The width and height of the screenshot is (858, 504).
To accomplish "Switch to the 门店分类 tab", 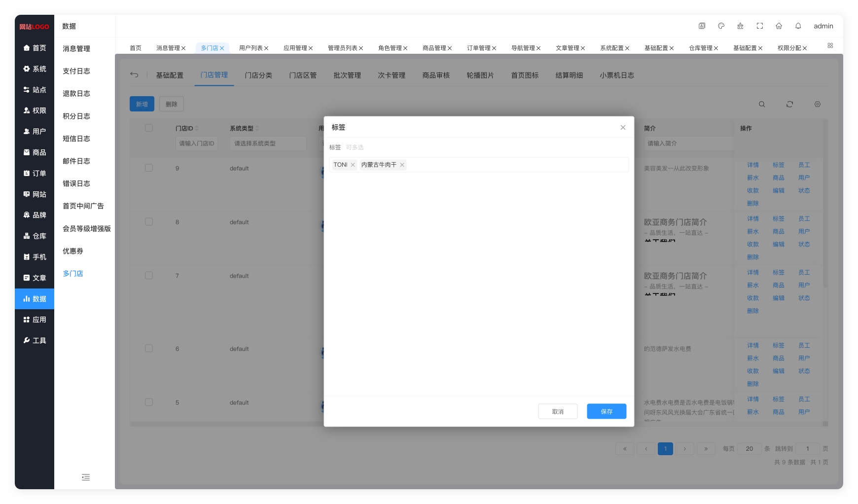I will (258, 75).
